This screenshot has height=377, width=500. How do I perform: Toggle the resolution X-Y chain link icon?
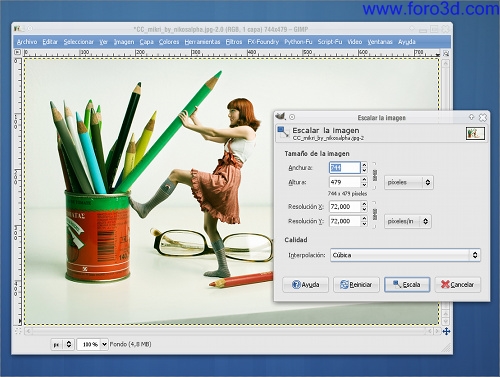pyautogui.click(x=375, y=214)
